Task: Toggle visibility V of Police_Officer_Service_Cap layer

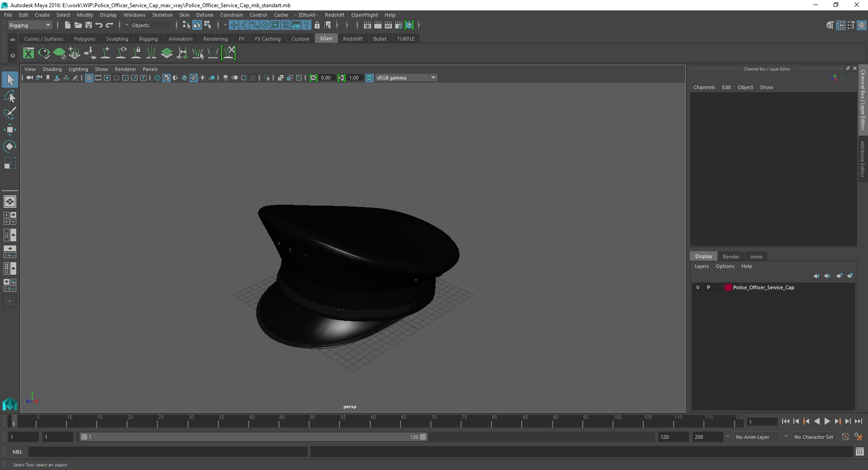Action: pyautogui.click(x=698, y=287)
